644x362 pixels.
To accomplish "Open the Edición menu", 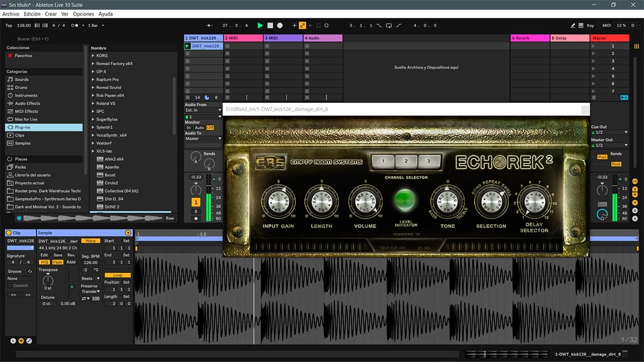I will [32, 14].
